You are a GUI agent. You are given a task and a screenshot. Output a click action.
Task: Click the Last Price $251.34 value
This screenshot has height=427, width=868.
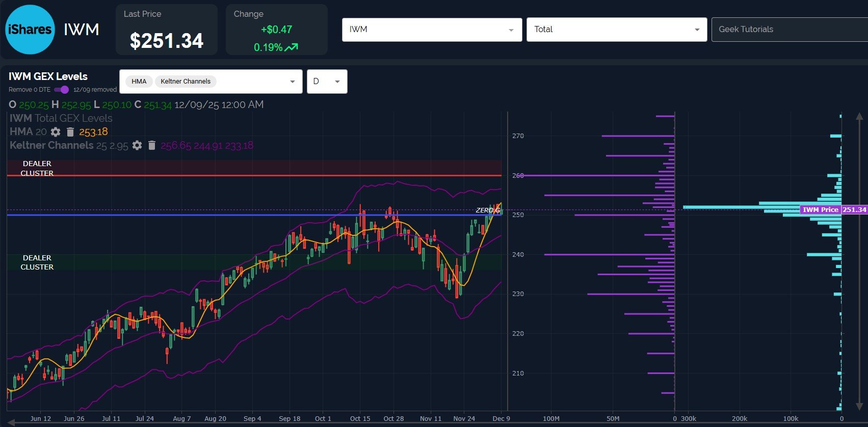(167, 41)
